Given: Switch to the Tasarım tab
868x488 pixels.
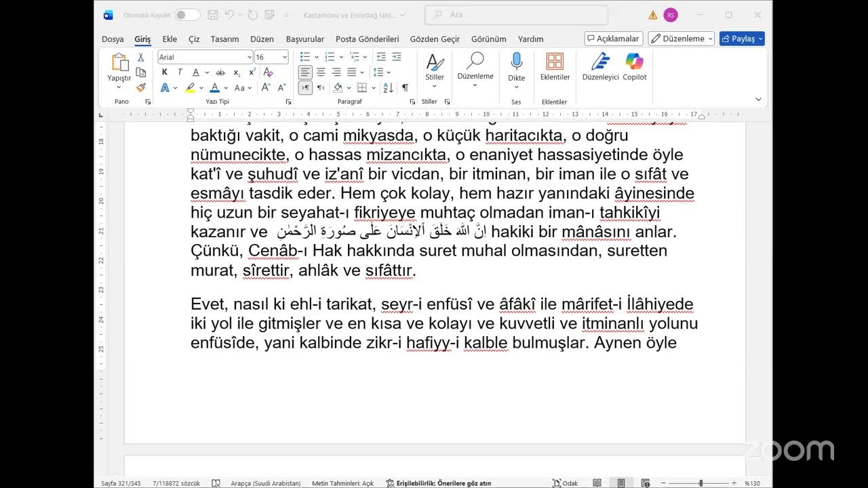Looking at the screenshot, I should 224,39.
